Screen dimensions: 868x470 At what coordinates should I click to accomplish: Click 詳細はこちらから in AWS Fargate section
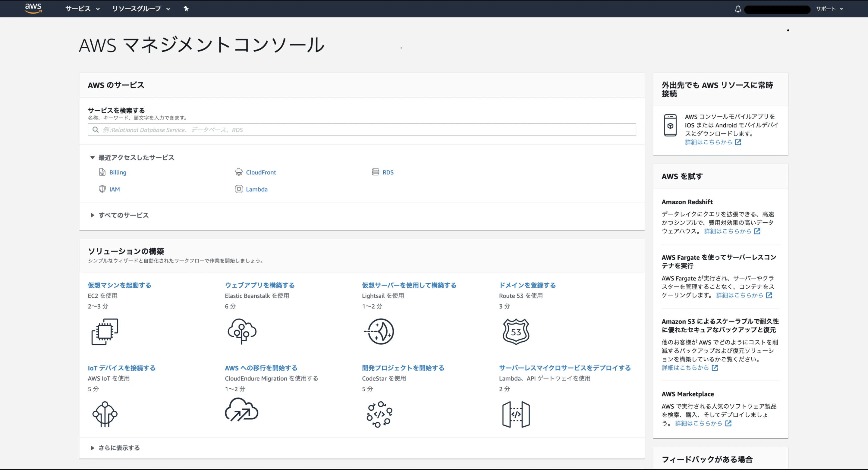point(740,295)
